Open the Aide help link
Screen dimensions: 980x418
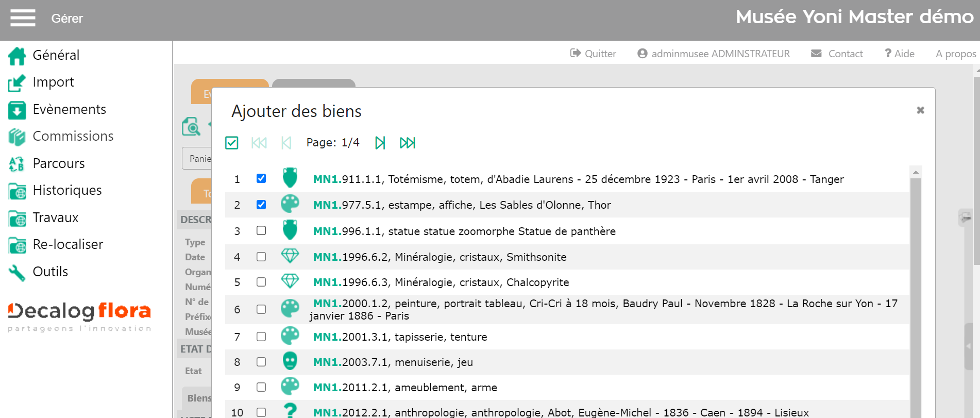tap(900, 54)
